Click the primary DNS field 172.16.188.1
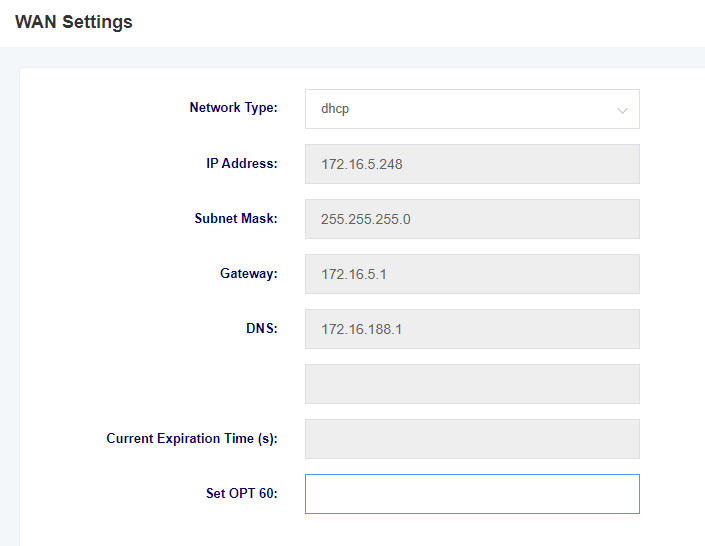The width and height of the screenshot is (705, 546). [x=472, y=329]
